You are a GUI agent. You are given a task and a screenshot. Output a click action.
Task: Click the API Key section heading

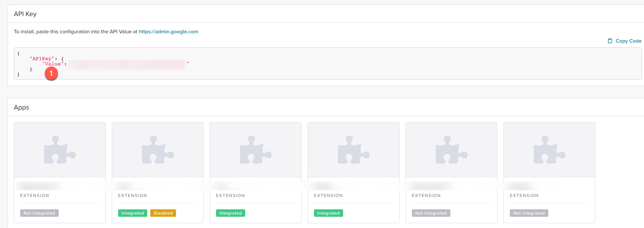pos(25,14)
